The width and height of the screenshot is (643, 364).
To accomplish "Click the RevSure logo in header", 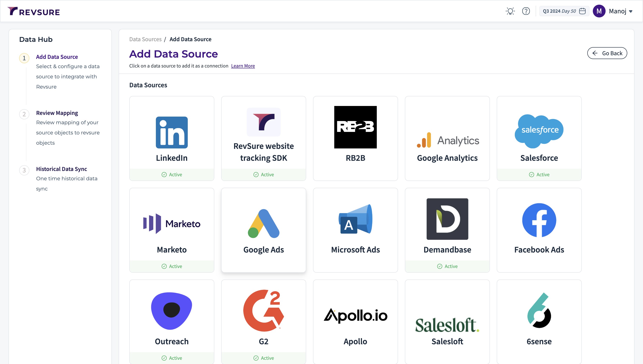I will [34, 11].
